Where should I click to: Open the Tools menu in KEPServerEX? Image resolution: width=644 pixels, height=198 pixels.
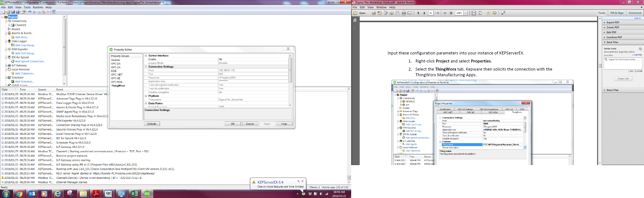(27, 7)
